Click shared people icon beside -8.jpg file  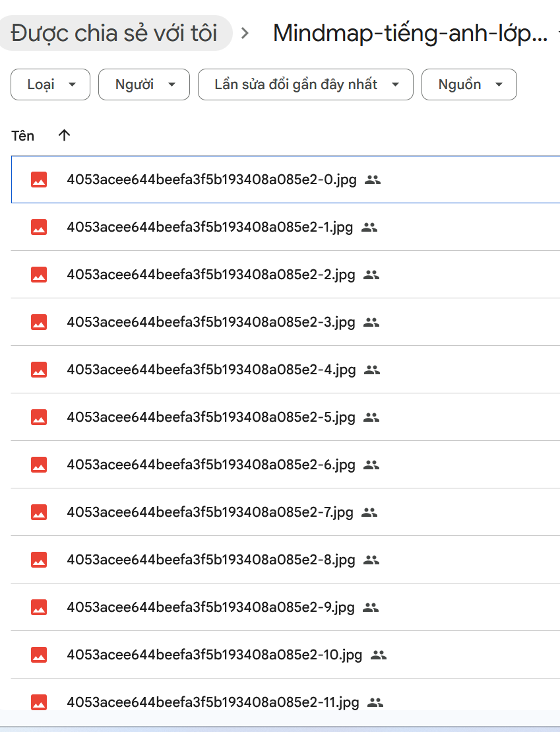click(371, 560)
